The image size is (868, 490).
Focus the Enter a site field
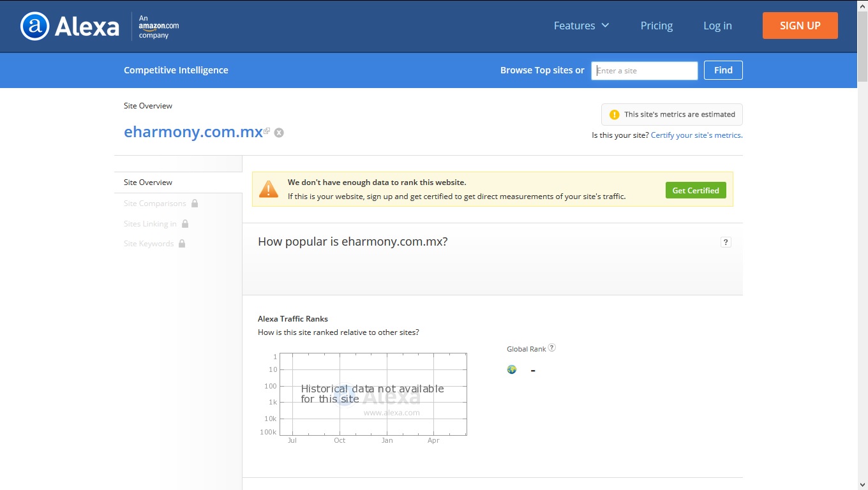pos(645,70)
